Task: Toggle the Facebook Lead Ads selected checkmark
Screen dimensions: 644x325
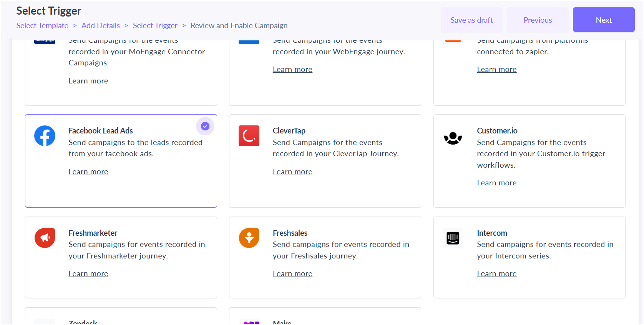Action: click(205, 126)
